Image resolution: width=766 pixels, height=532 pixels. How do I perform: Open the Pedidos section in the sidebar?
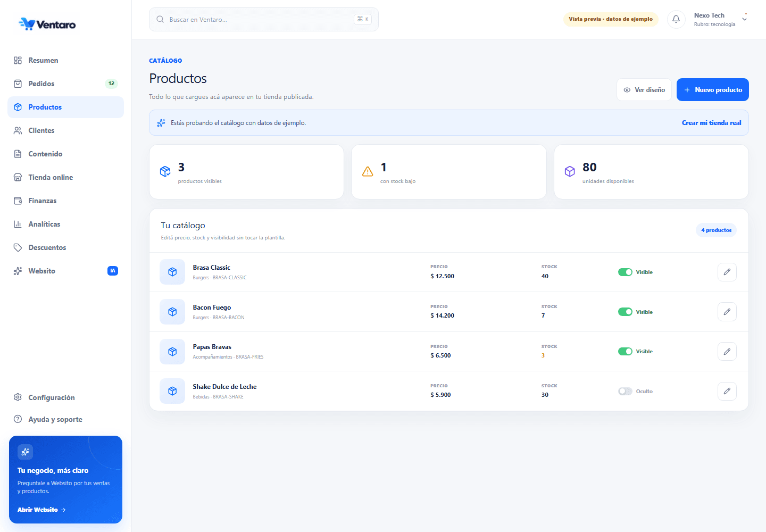65,84
